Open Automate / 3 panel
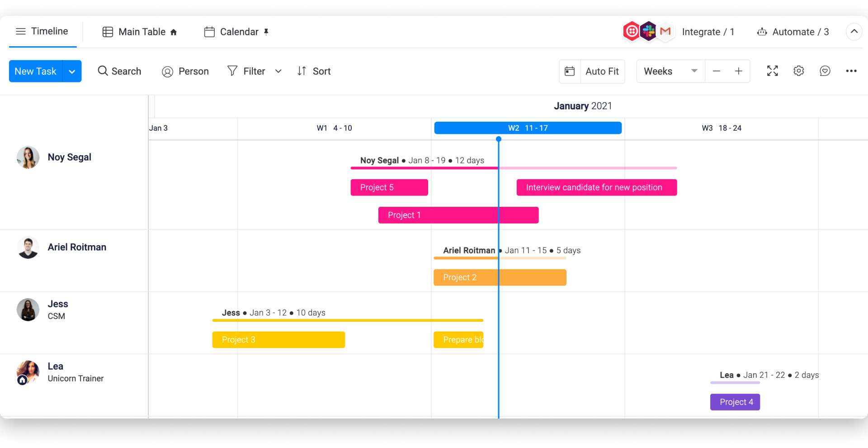Viewport: 868px width, 448px height. coord(793,32)
